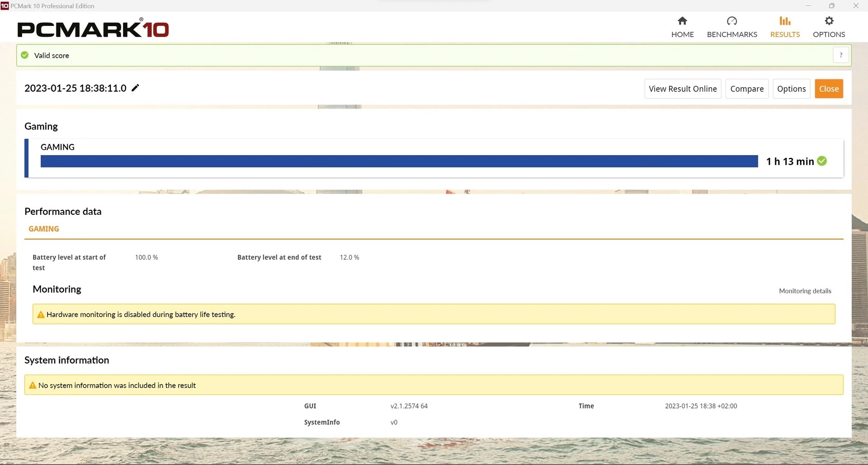Select the GAMING performance data tab

[44, 229]
